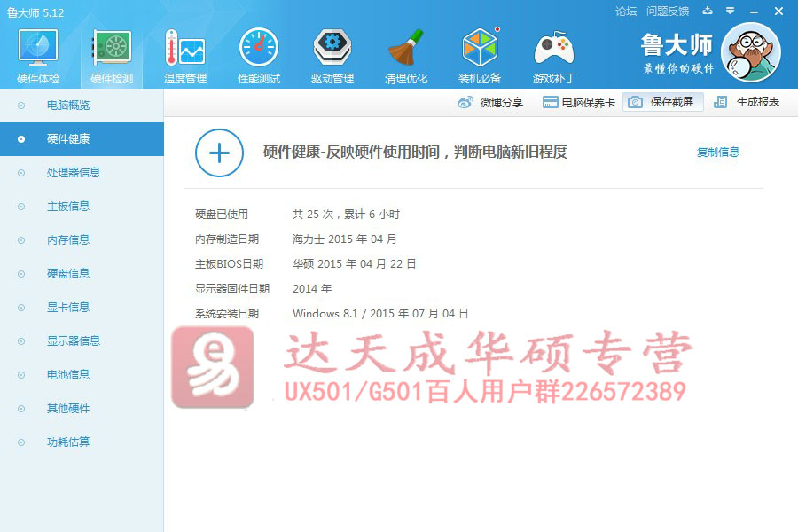Click the Windows 8.1 install date value
The width and height of the screenshot is (798, 532).
coord(380,314)
